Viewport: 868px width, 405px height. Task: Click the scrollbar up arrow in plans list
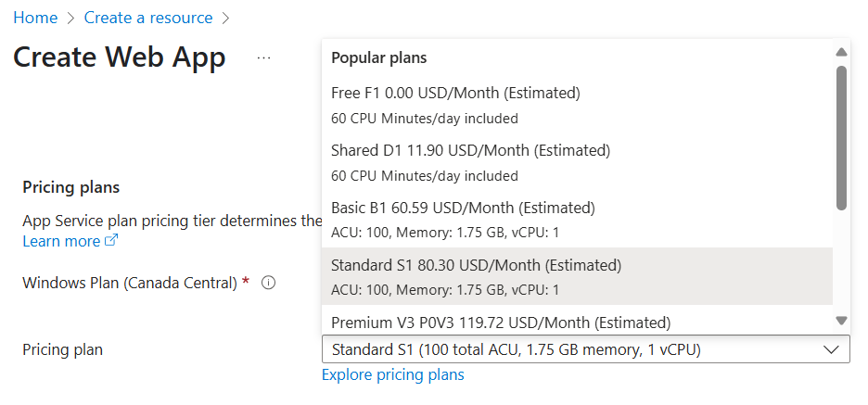(841, 52)
